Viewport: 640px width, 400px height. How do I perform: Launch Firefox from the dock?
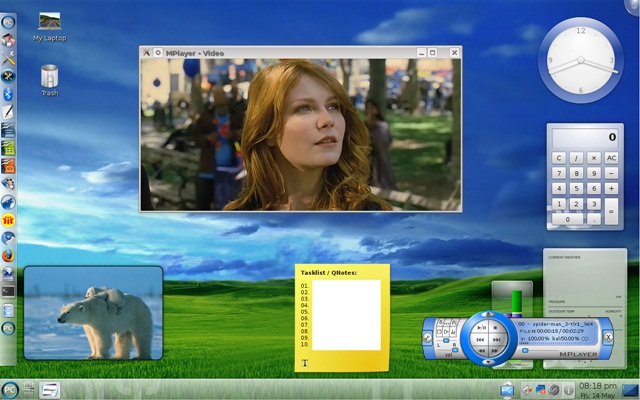click(8, 256)
